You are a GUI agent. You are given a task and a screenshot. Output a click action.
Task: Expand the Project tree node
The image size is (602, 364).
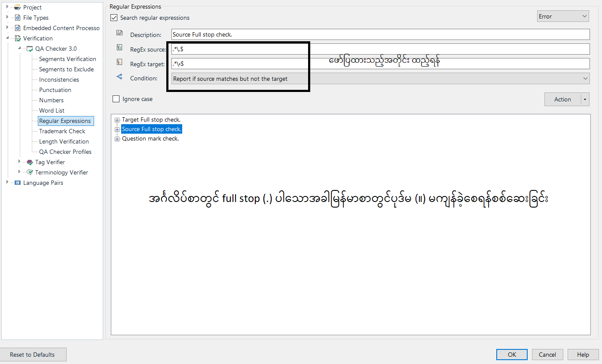pos(7,7)
